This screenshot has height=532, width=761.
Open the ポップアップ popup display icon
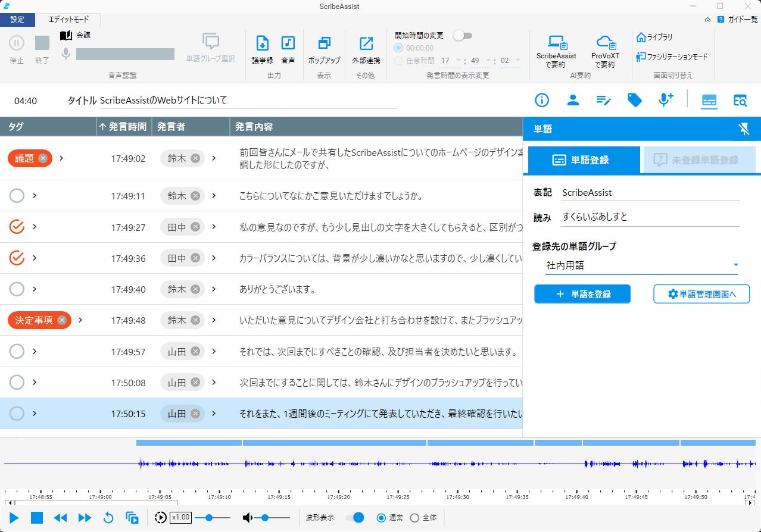pos(324,48)
